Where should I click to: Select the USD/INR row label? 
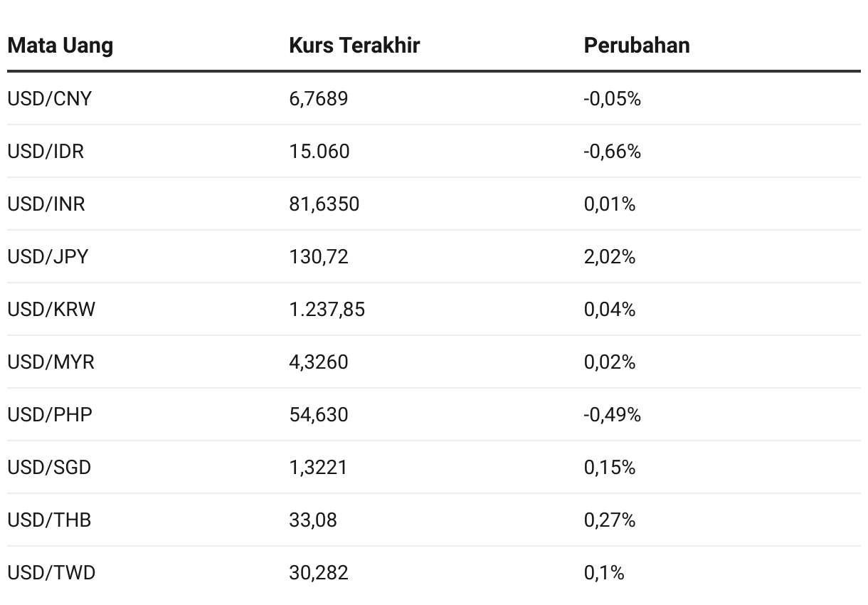46,204
